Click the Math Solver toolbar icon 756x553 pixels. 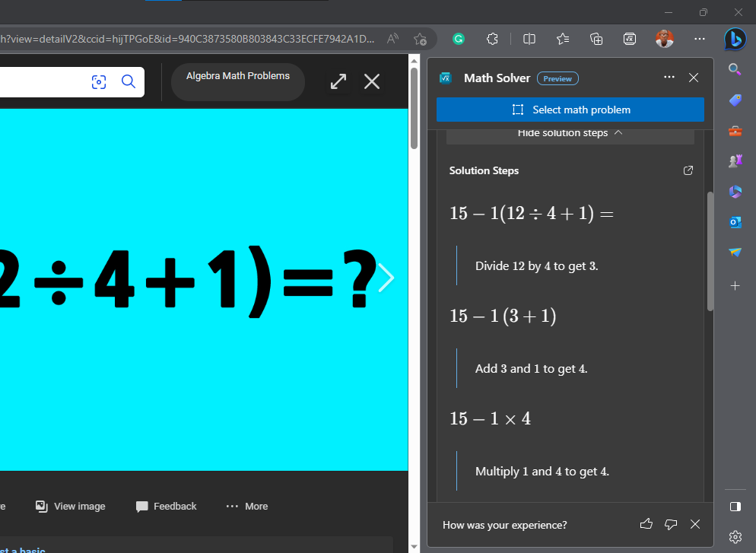point(630,39)
